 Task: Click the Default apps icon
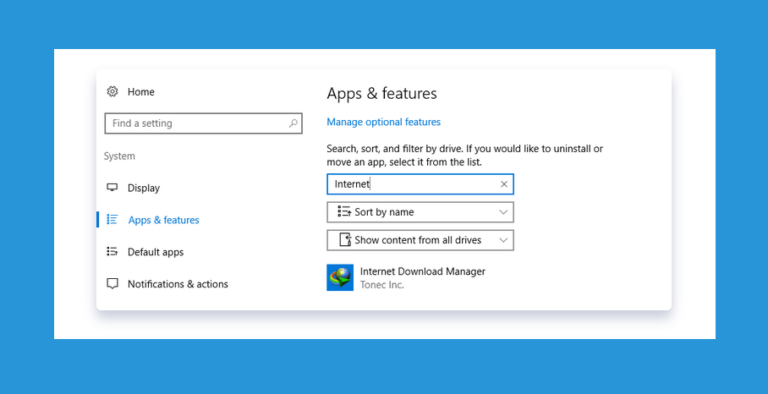coord(112,251)
